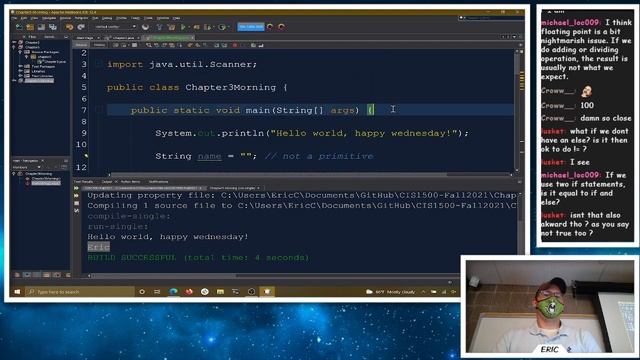
Task: Click the Debug Project toolbar icon
Action: pyautogui.click(x=196, y=27)
